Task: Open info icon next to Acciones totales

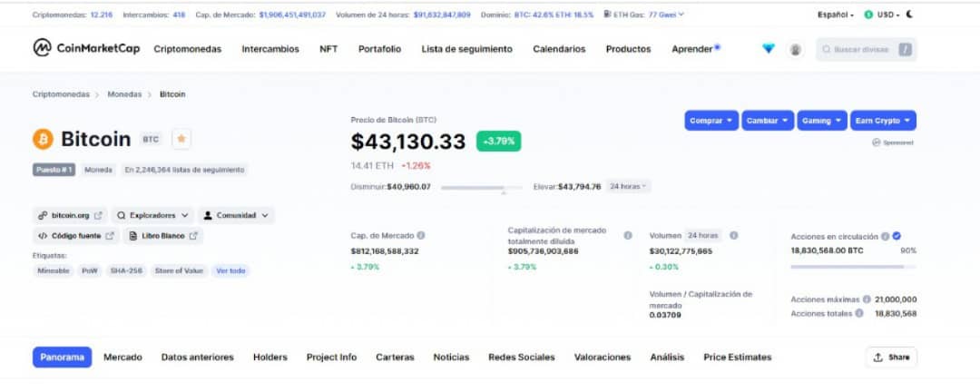Action: [x=859, y=313]
